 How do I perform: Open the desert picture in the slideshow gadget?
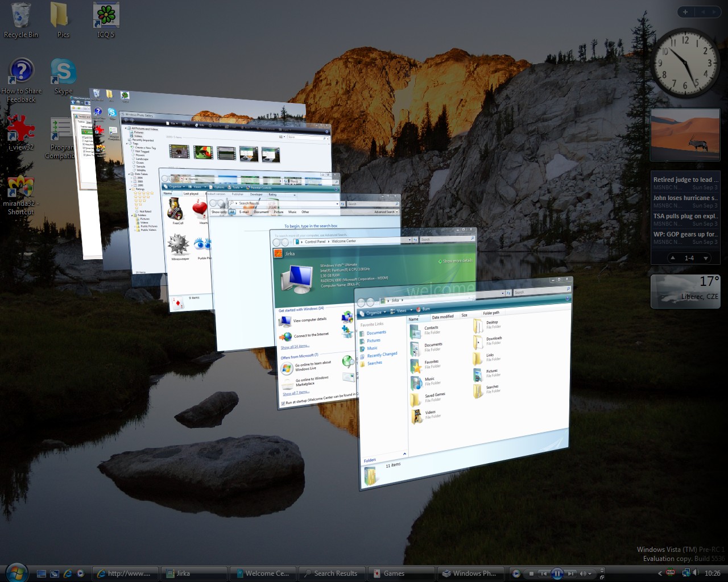coord(685,134)
